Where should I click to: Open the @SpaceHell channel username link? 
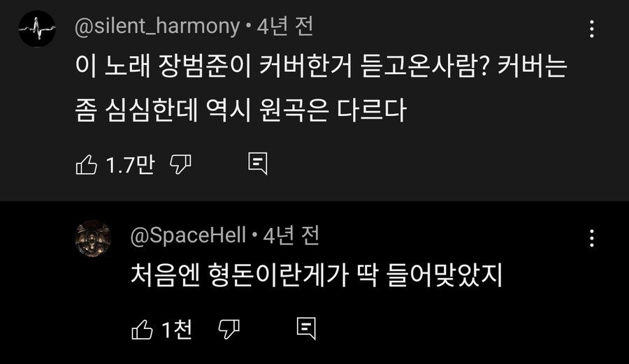coord(188,235)
